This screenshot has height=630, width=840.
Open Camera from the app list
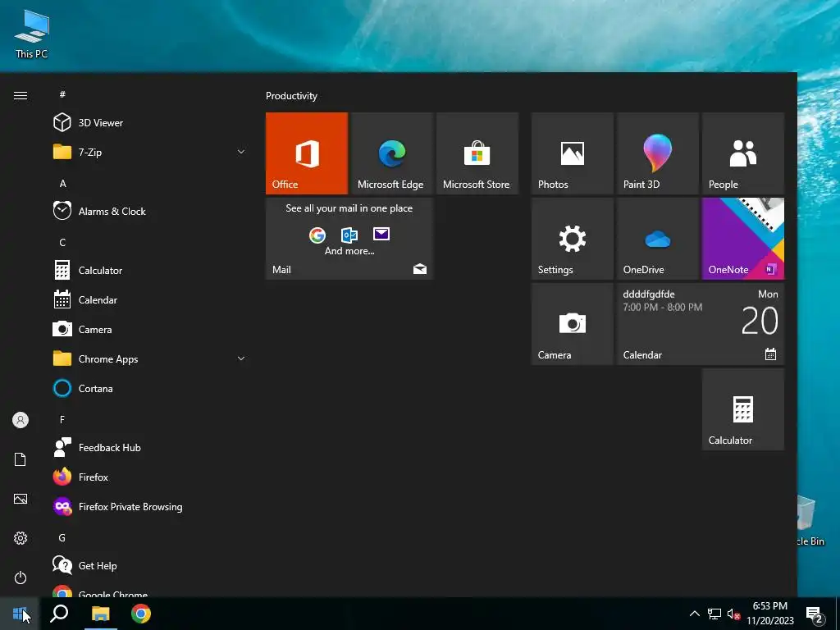click(x=150, y=330)
